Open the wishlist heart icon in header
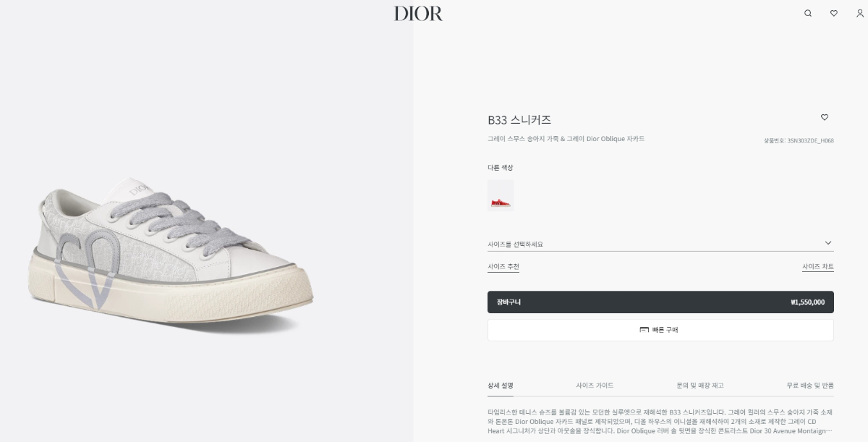This screenshot has width=868, height=442. (x=834, y=13)
